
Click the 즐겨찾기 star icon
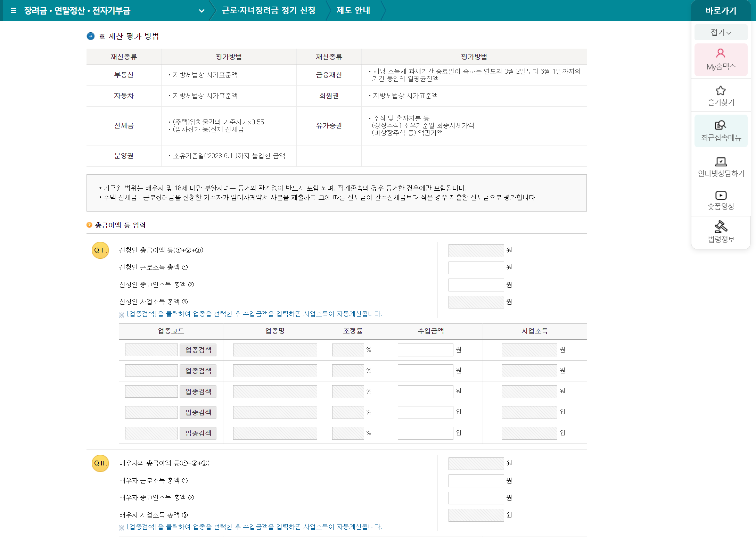721,91
